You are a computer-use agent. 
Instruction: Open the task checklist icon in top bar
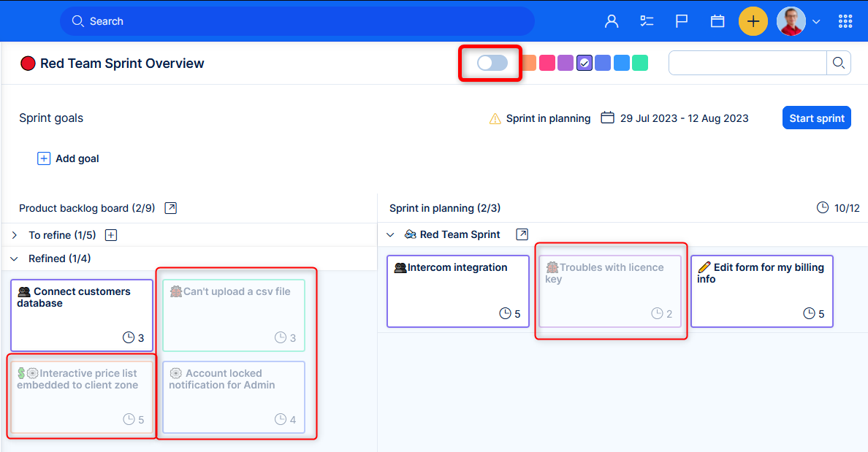647,21
